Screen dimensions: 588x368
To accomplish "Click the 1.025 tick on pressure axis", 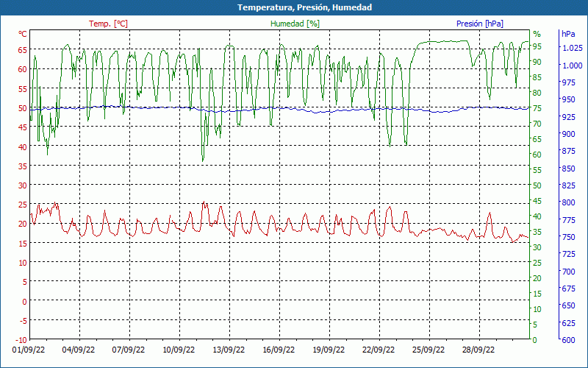I will coord(573,48).
